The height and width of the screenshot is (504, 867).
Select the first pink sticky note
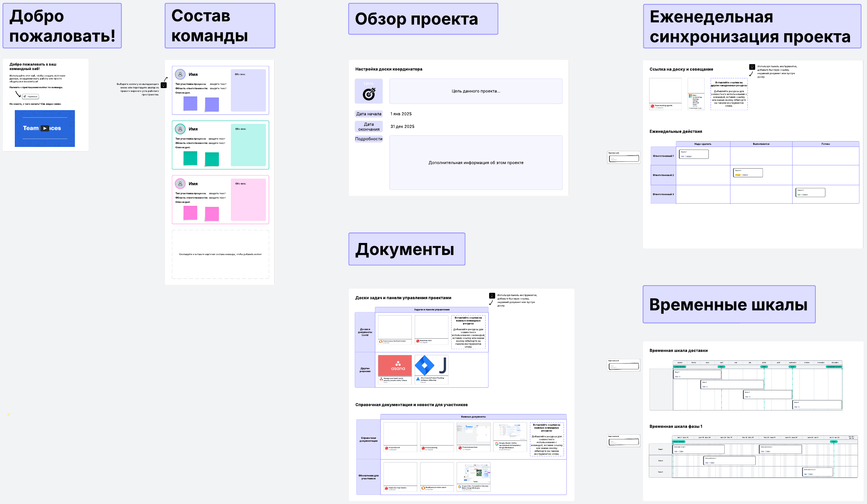pyautogui.click(x=190, y=213)
